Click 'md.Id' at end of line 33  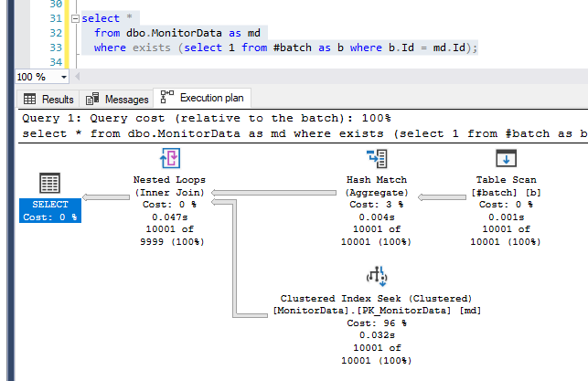[449, 48]
